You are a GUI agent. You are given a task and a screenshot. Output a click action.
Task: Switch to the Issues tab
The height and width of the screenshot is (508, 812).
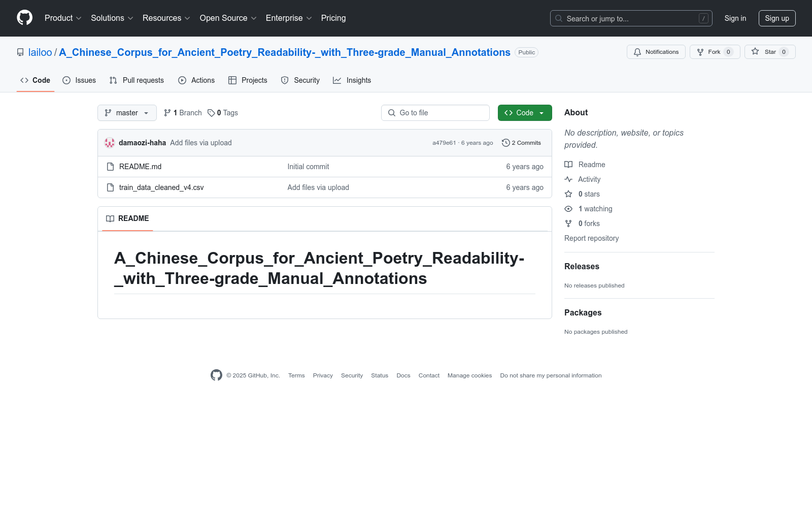(x=79, y=80)
